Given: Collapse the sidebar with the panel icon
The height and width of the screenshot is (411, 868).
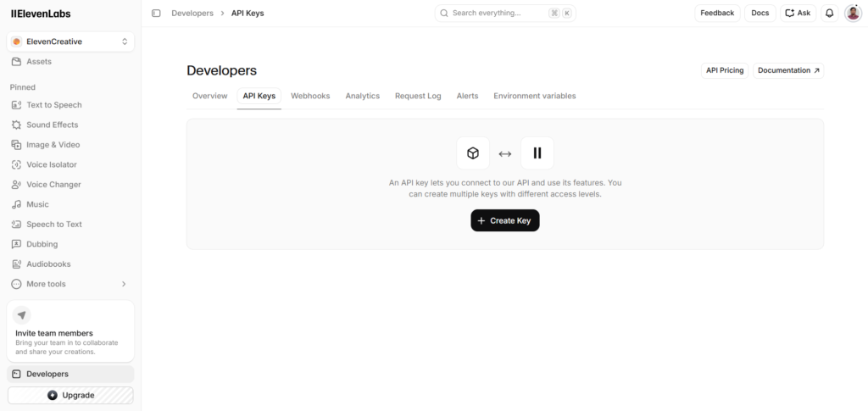Looking at the screenshot, I should click(156, 14).
